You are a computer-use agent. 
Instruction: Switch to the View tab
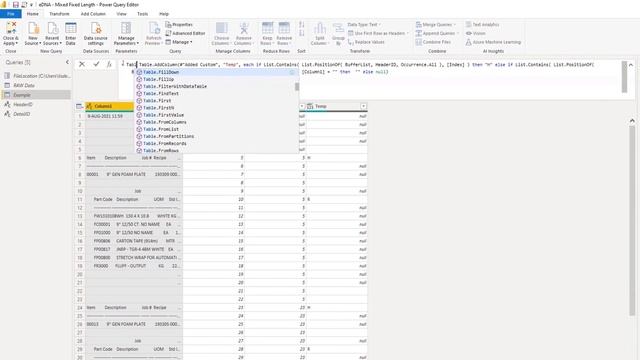121,14
